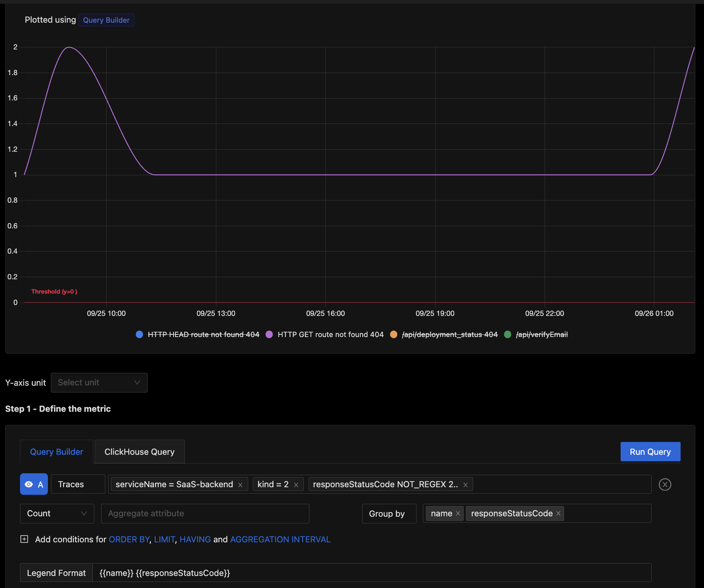Open the ORDER BY condition link
The image size is (704, 588).
129,539
